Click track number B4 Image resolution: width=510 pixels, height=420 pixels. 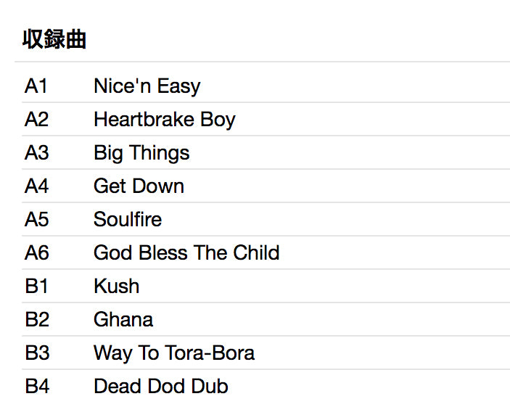36,387
